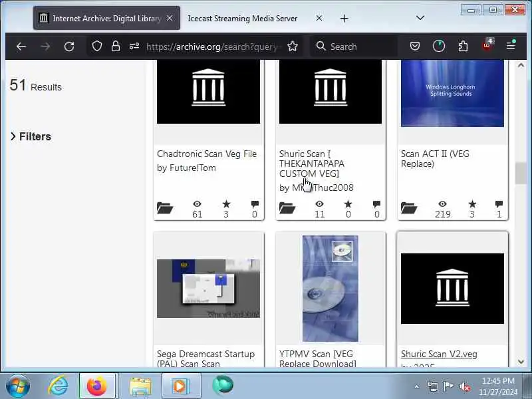This screenshot has width=532, height=399.
Task: Click the Chadtronic Scan black archive thumbnail
Action: coord(208,92)
